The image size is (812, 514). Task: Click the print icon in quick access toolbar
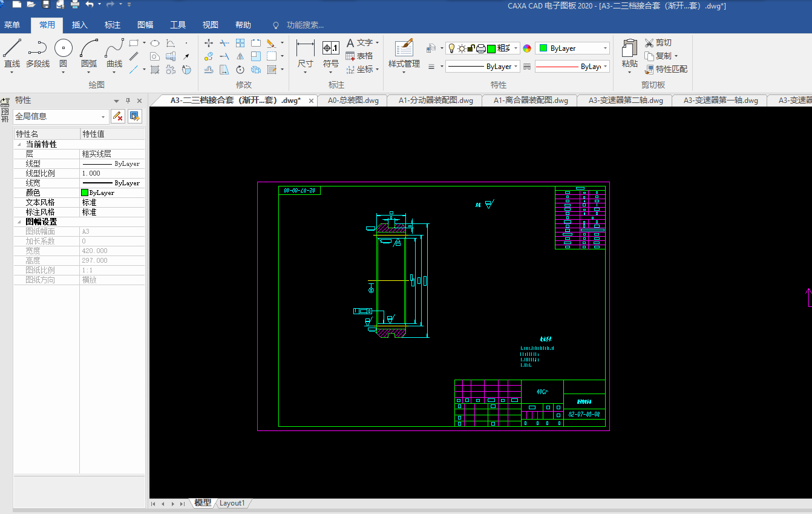point(75,5)
